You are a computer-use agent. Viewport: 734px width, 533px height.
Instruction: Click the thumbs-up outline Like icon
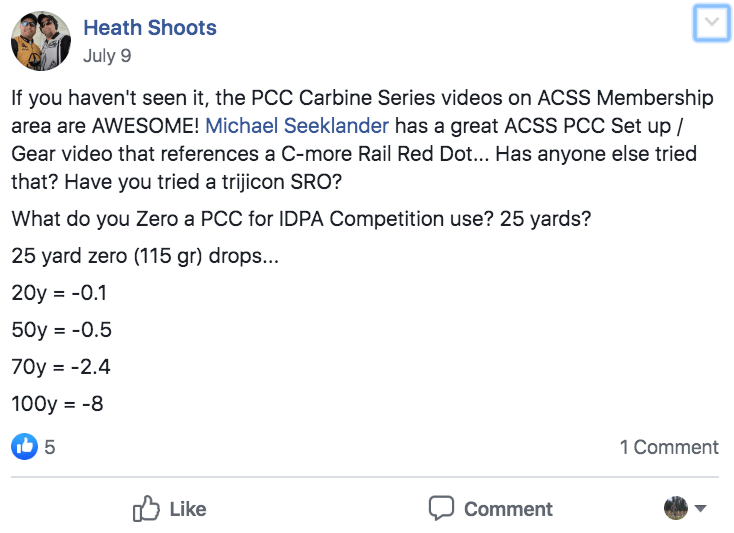146,508
